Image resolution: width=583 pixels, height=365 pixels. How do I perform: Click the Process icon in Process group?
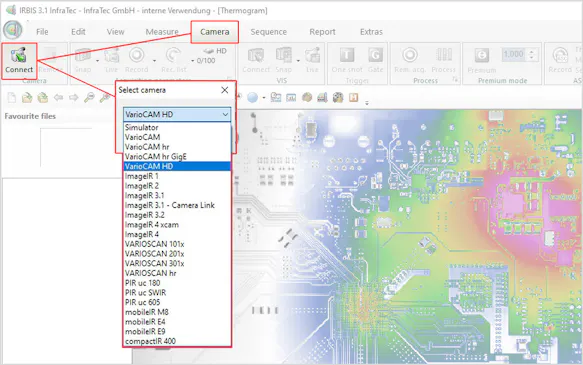point(444,56)
